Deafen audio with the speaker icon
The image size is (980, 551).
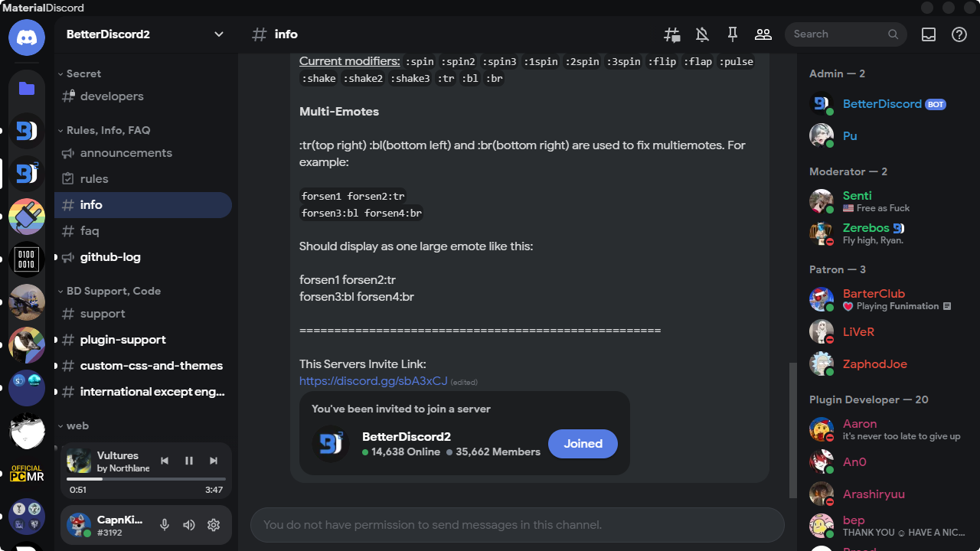click(189, 525)
